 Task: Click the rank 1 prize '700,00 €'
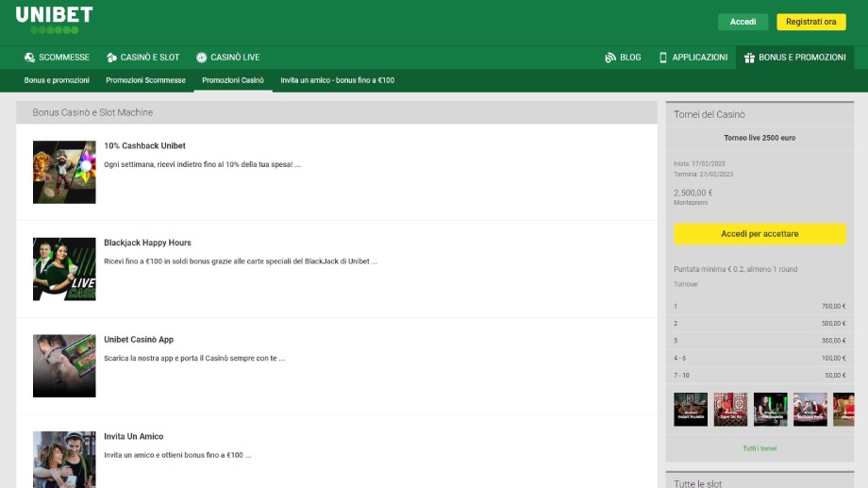click(833, 307)
